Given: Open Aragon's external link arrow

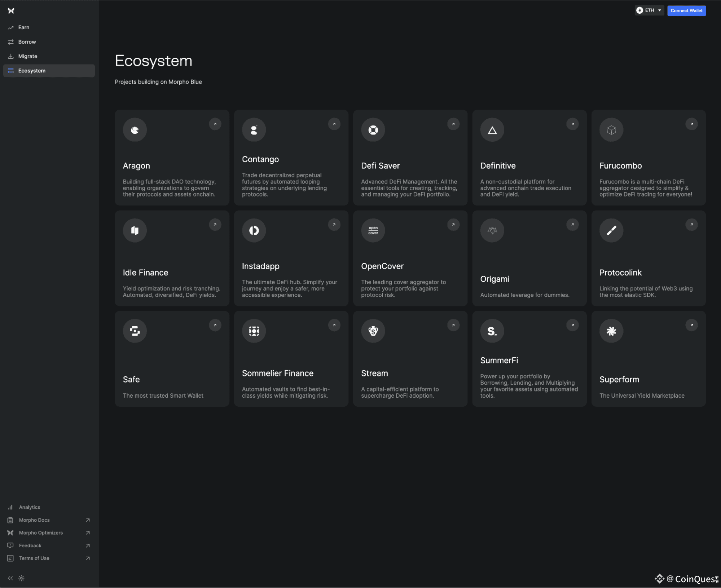Looking at the screenshot, I should [215, 124].
